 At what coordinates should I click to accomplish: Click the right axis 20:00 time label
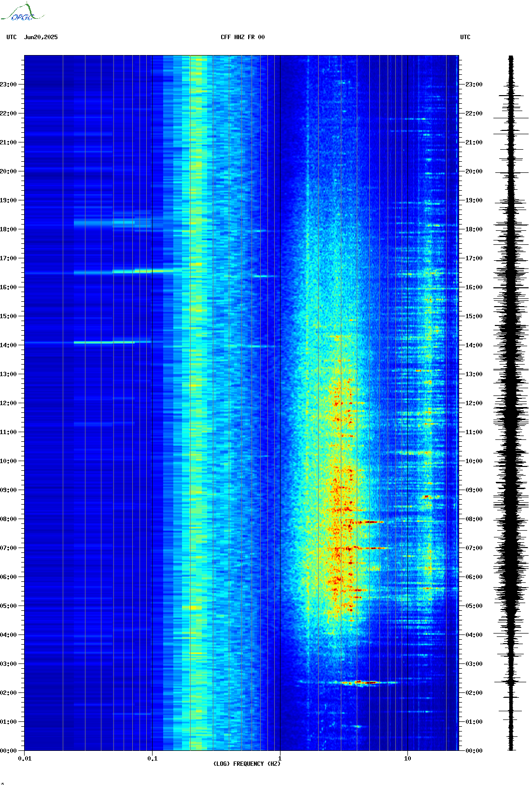[474, 171]
